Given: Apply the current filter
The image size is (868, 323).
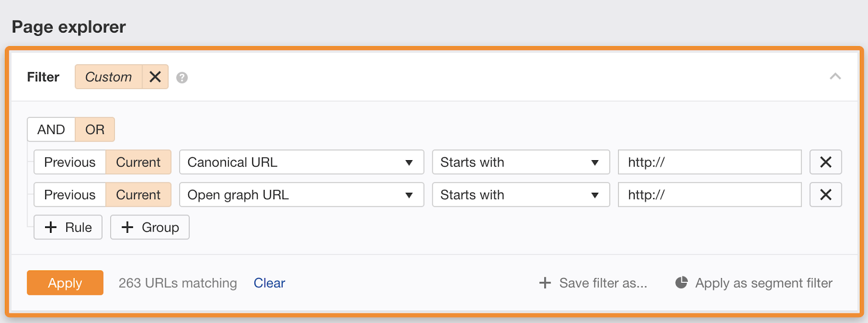Looking at the screenshot, I should [x=65, y=282].
